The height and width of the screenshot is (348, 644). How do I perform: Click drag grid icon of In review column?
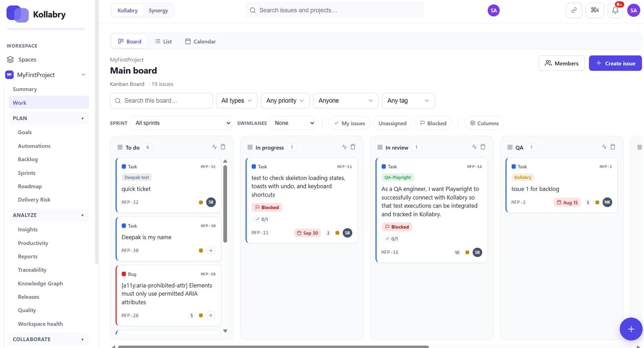pos(380,147)
